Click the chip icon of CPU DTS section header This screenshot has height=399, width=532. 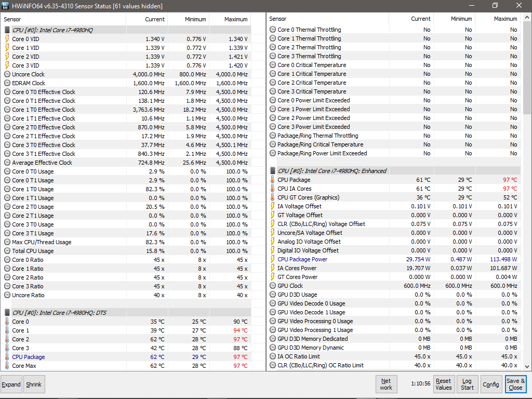pyautogui.click(x=7, y=313)
